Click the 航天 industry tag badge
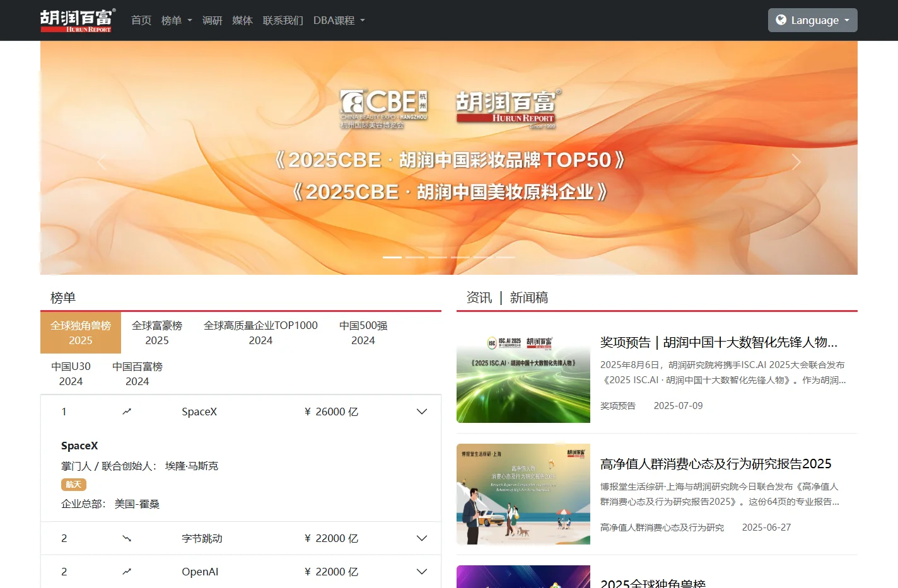898x588 pixels. (x=74, y=485)
